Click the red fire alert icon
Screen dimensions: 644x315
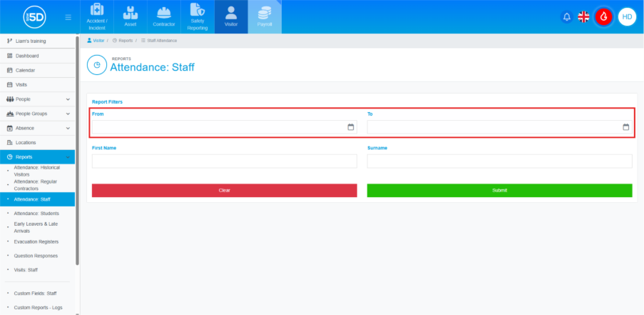pyautogui.click(x=604, y=17)
